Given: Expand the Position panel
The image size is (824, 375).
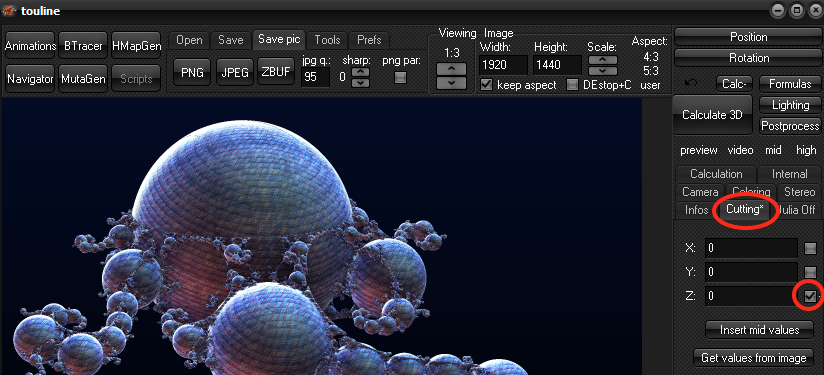Looking at the screenshot, I should [x=748, y=37].
